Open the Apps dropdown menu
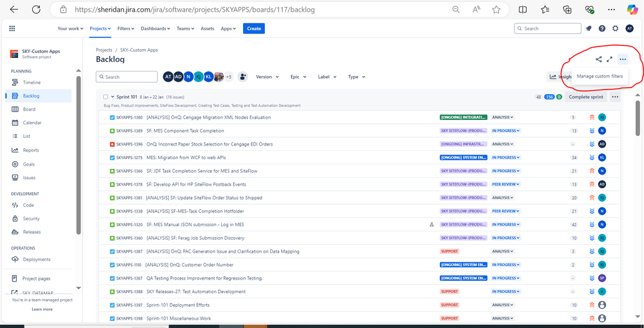This screenshot has width=644, height=328. [x=228, y=28]
